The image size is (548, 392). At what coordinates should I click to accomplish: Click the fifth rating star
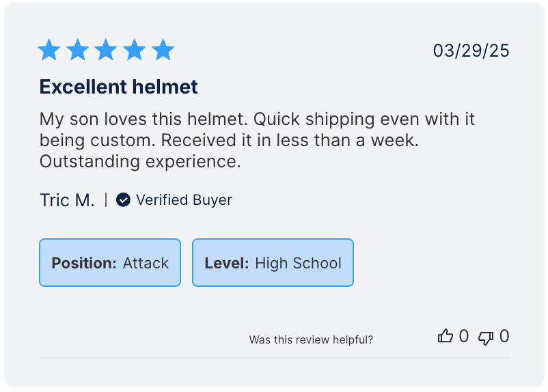(x=163, y=50)
